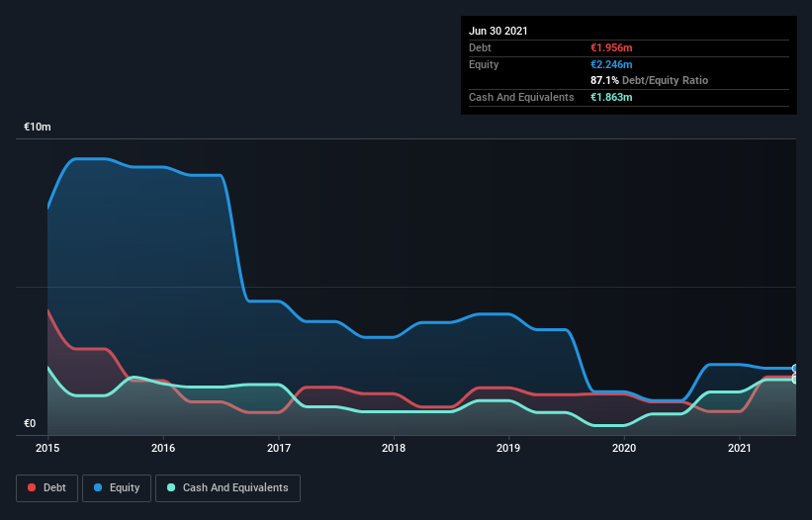
Task: Click the 2019 x-axis label
Action: 508,448
